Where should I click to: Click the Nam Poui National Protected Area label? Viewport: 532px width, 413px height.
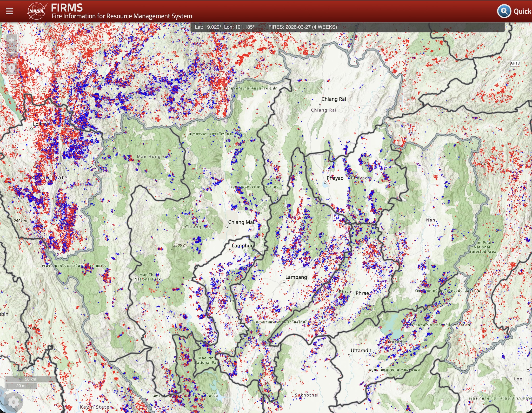pos(482,247)
